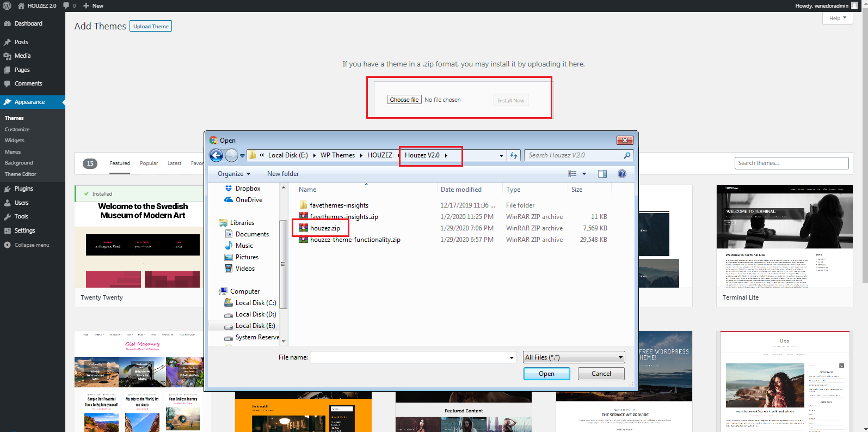
Task: Select Dropbox in navigation pane
Action: click(248, 188)
